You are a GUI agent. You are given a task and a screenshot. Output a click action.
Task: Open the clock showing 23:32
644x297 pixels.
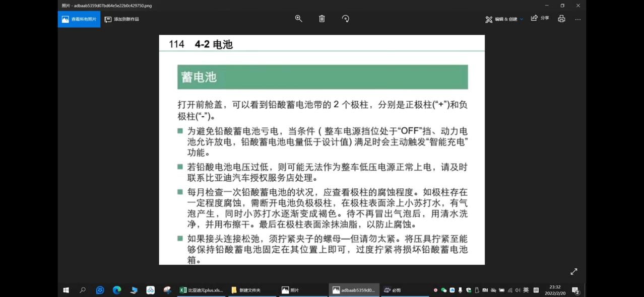(x=555, y=290)
